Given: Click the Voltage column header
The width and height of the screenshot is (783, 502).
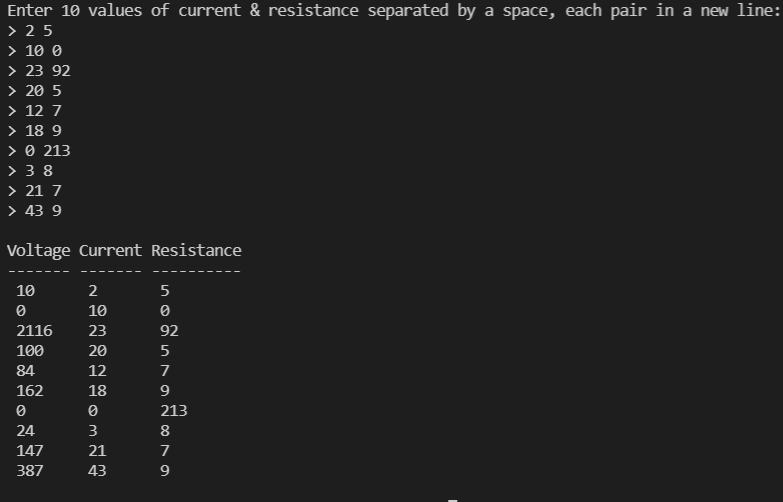Looking at the screenshot, I should pyautogui.click(x=38, y=250).
